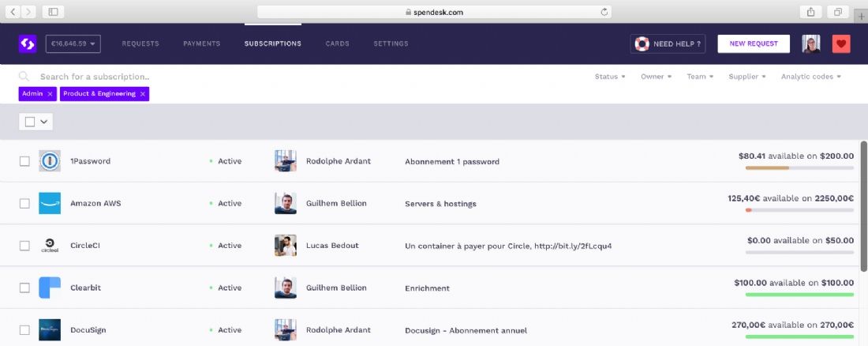Open the Amazon AWS supplier logo
The height and width of the screenshot is (346, 868).
click(50, 203)
